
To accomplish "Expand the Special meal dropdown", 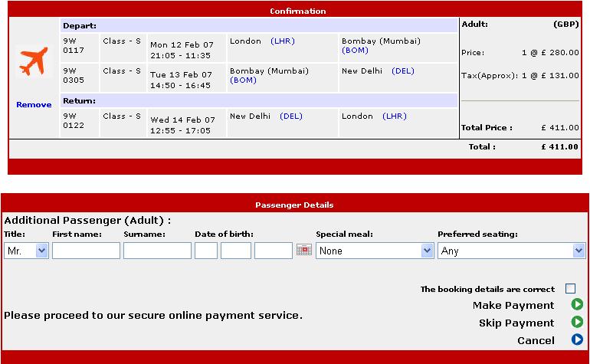I will click(375, 251).
